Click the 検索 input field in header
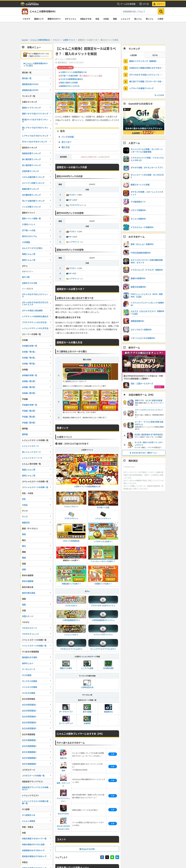The image size is (186, 868). point(139,11)
